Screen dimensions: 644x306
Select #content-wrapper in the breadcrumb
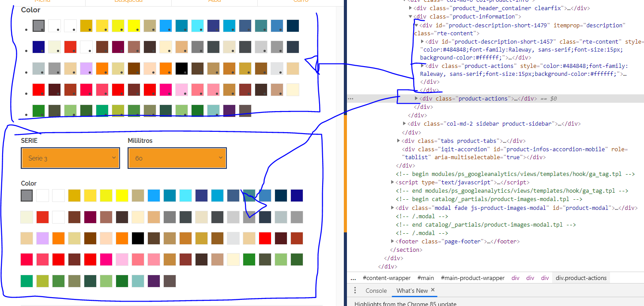point(387,278)
